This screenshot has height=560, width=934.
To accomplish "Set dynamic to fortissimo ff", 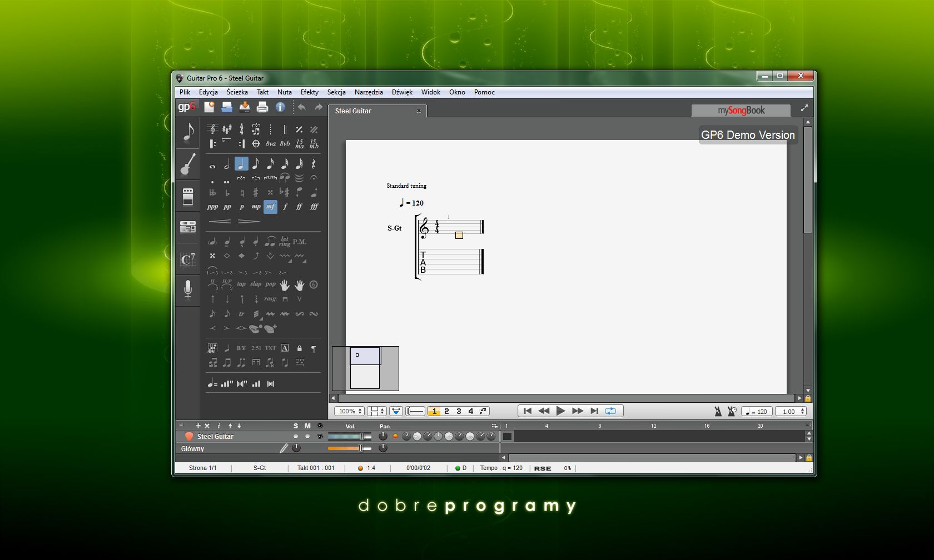I will tap(299, 207).
